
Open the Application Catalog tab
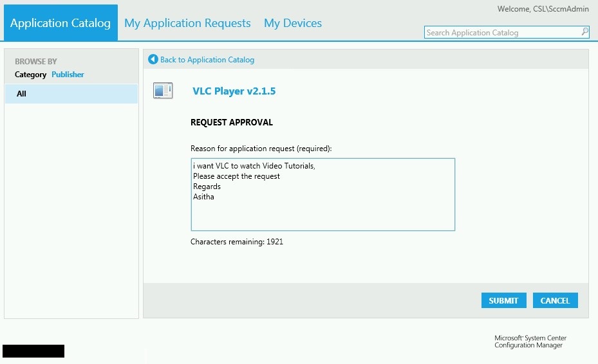pos(61,23)
